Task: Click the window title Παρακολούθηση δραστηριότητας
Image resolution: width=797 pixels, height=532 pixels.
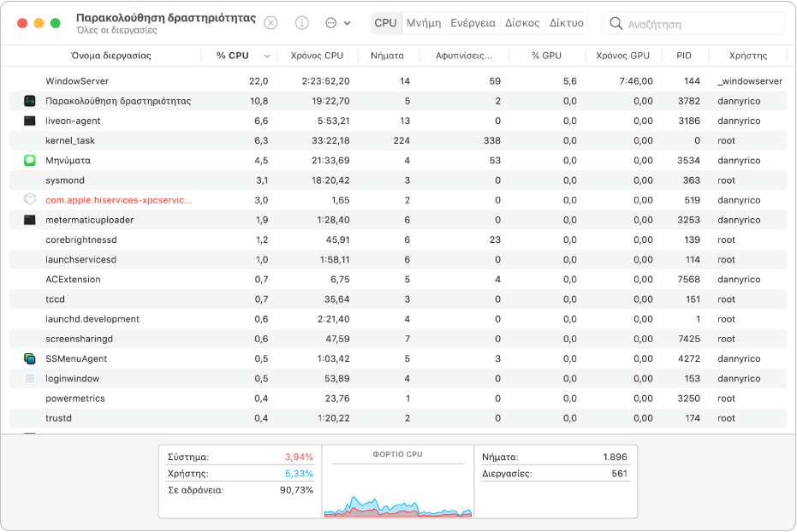Action: 166,18
